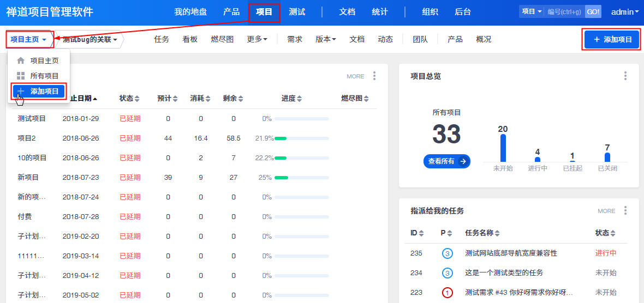Viewport: 644px width, 303px height.
Task: Select 添加项目 in the dropdown menu
Action: click(x=39, y=91)
